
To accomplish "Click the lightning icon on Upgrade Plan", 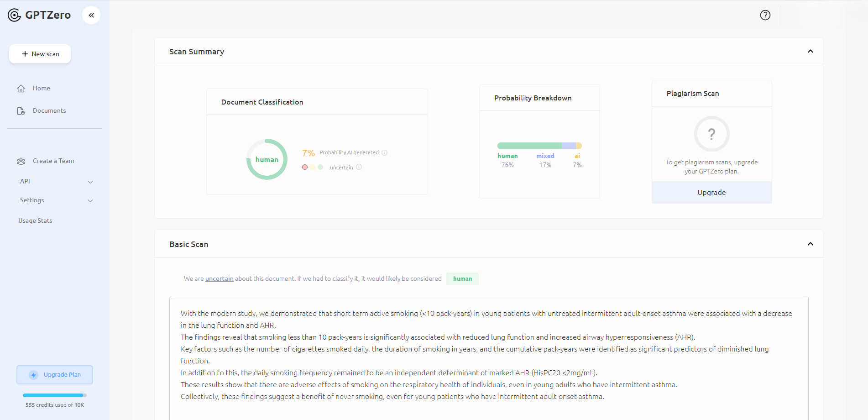I will point(33,374).
